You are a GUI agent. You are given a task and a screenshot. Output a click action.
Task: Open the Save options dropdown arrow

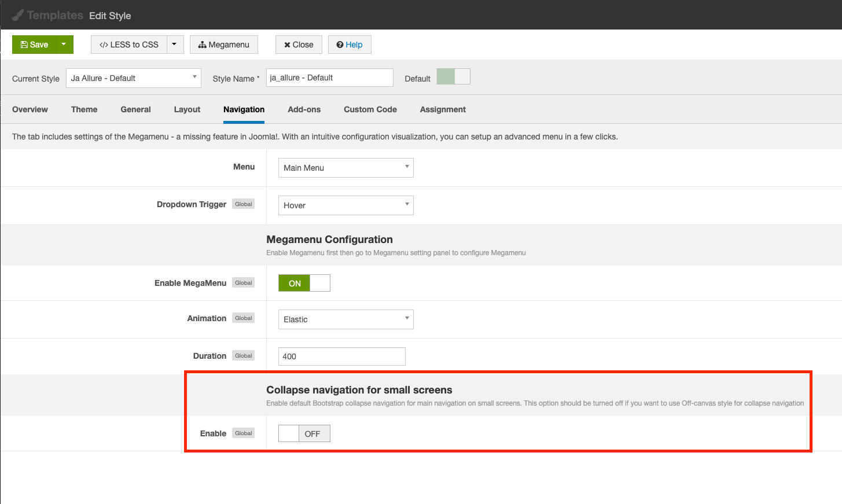64,45
